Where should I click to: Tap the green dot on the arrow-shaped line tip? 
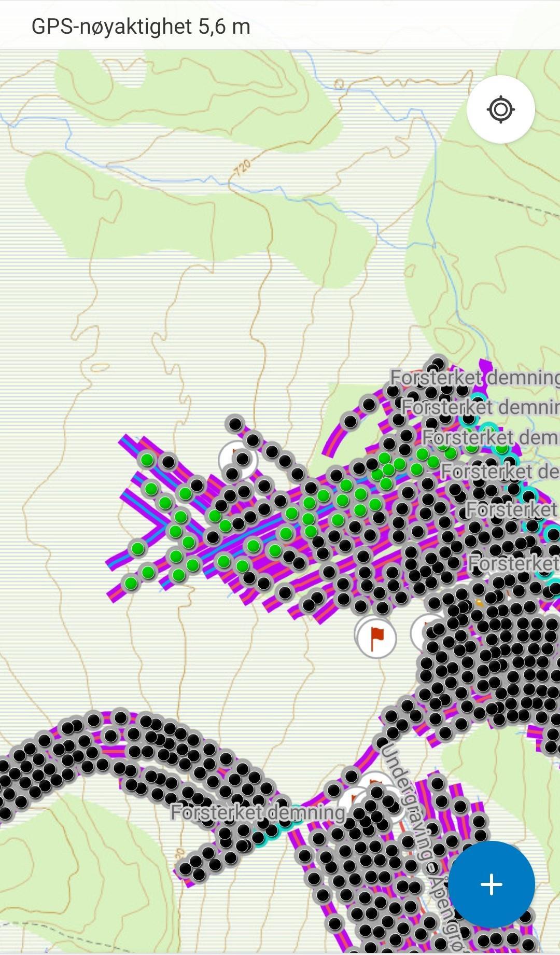(137, 548)
